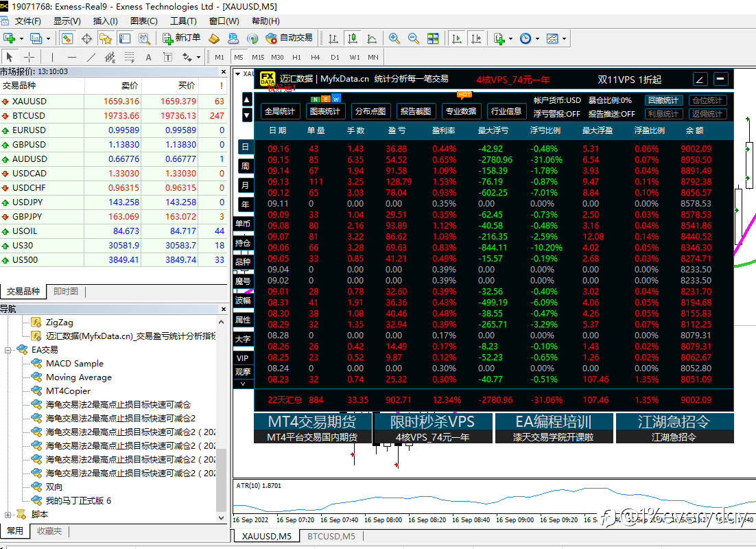Select the crosshair tool
This screenshot has width=756, height=549.
[29, 57]
